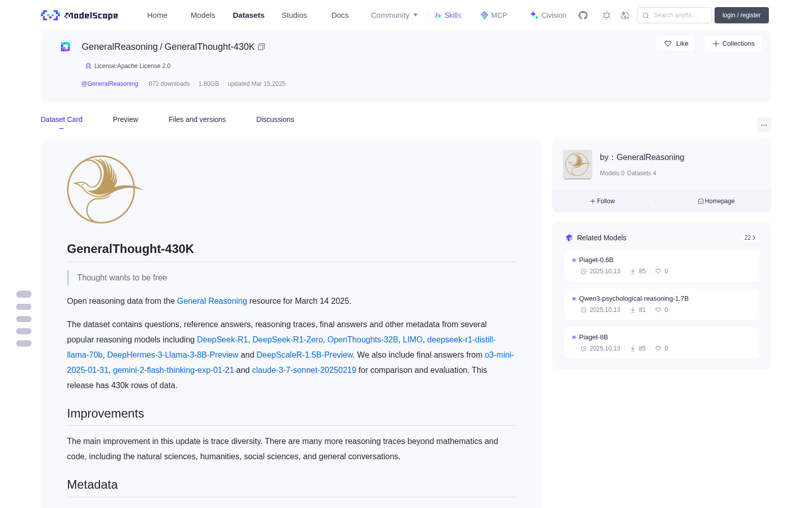Click the Apache License 2.0 tag
The height and width of the screenshot is (508, 812).
(x=127, y=66)
